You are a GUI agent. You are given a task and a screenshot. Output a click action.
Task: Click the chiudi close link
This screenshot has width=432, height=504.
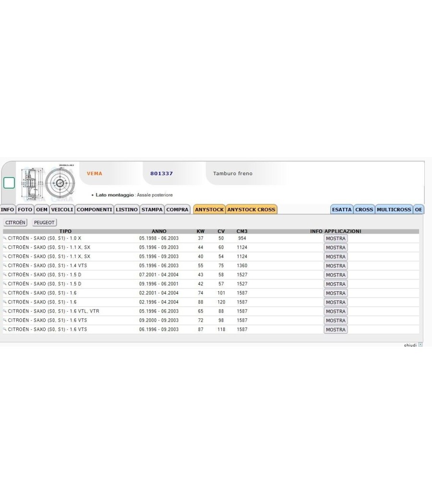click(410, 345)
